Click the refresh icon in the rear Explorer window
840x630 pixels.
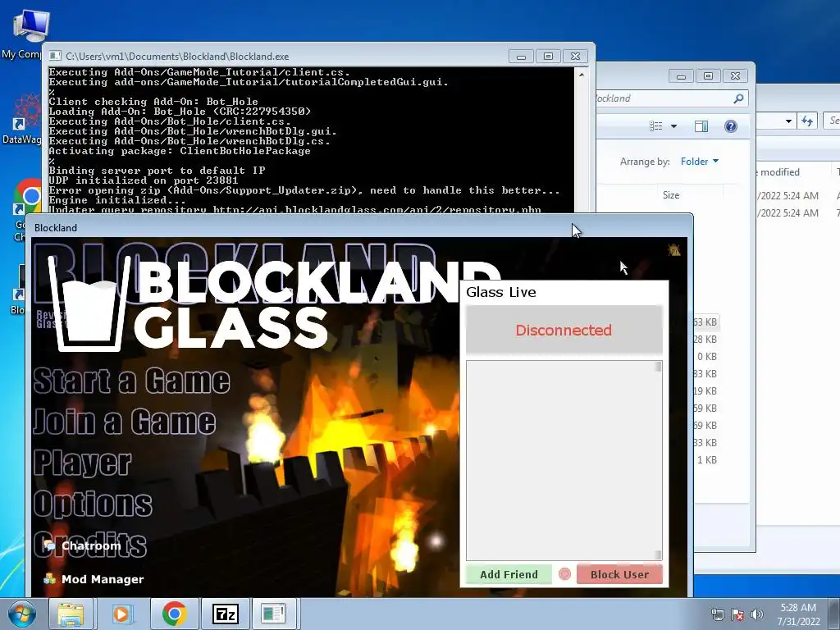click(x=807, y=121)
